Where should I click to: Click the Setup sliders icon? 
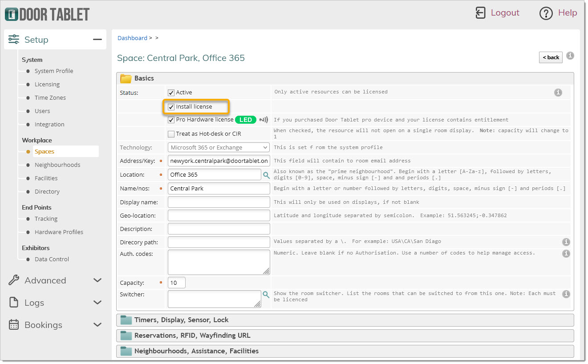[14, 40]
